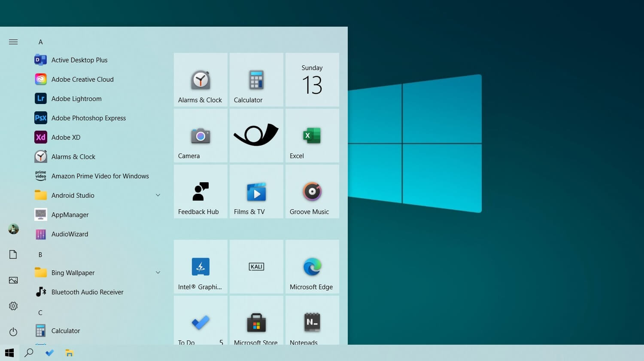Launch the Microsoft Store tile
This screenshot has height=361, width=644.
(256, 320)
